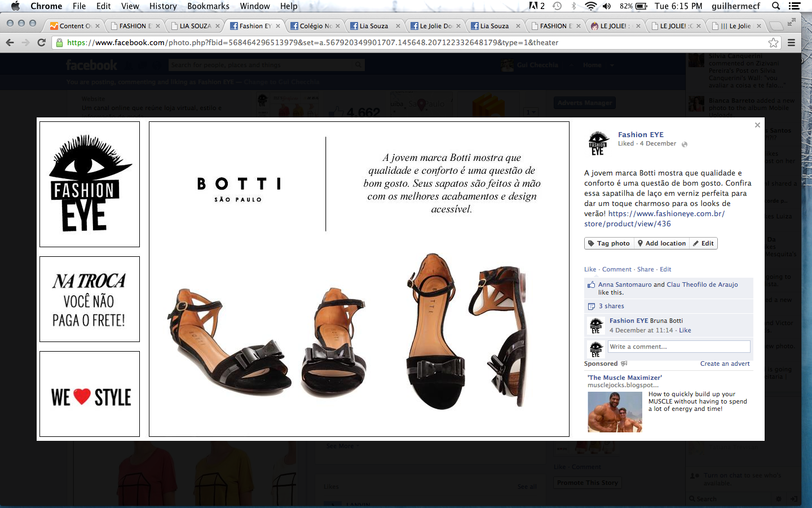Open new tab button
Screen dimensions: 812x508
point(776,26)
